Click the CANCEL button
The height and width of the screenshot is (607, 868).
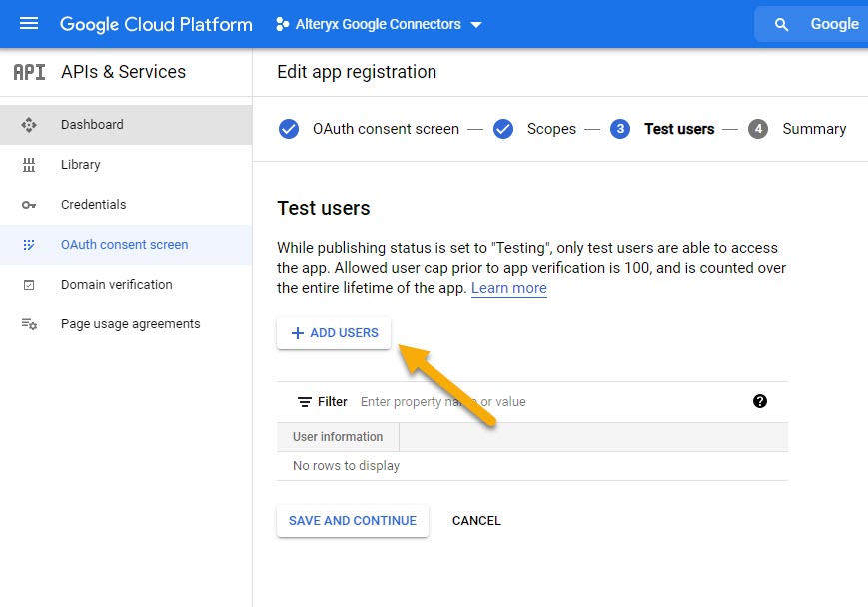476,520
